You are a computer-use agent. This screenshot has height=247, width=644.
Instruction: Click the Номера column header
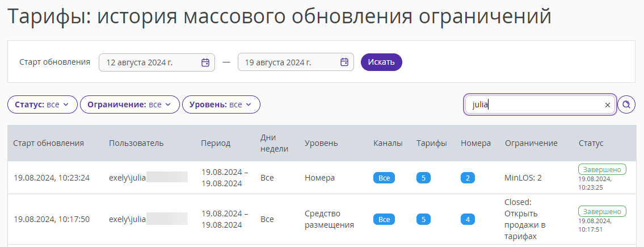pyautogui.click(x=475, y=143)
